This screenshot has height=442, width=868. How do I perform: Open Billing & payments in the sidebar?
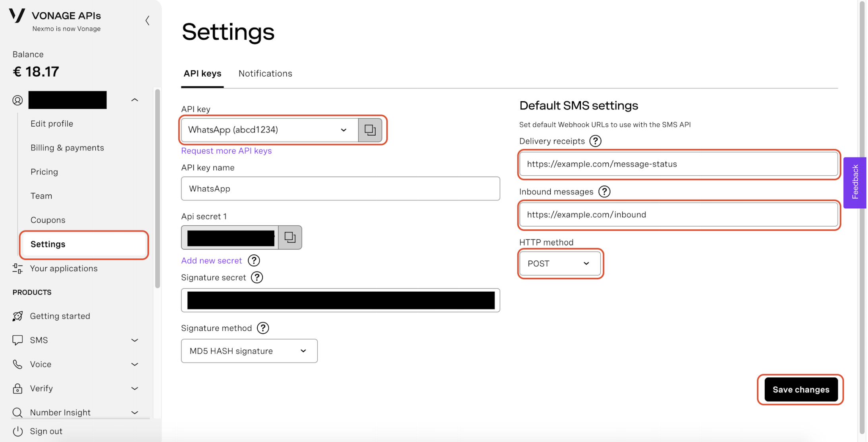(67, 148)
